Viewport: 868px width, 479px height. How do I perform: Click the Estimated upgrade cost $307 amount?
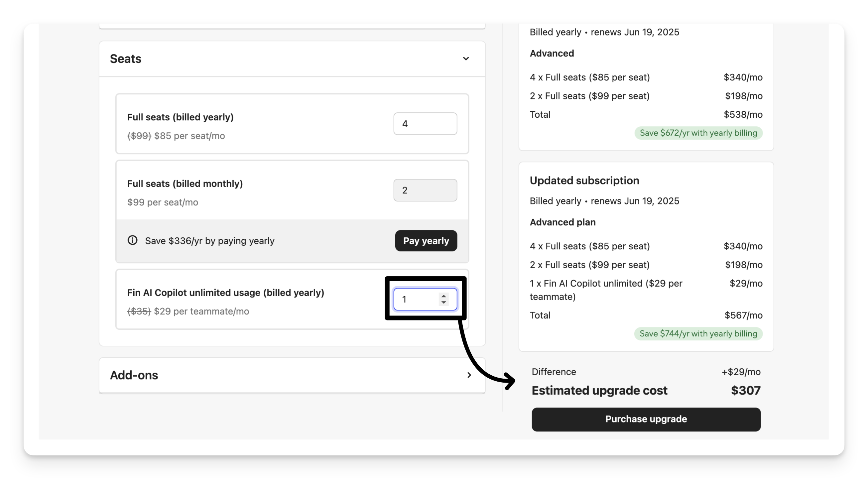coord(745,391)
